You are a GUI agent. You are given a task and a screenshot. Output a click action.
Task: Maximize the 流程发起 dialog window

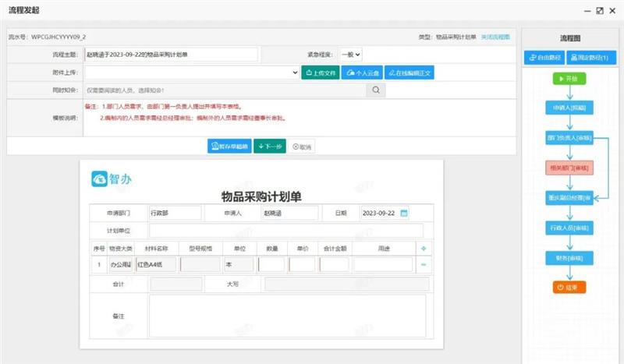(599, 10)
